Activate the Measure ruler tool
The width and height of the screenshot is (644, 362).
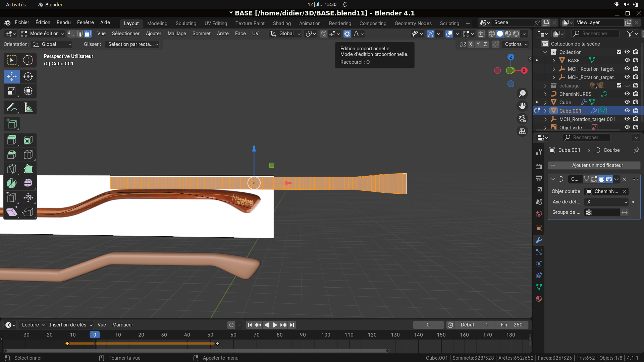click(x=28, y=108)
